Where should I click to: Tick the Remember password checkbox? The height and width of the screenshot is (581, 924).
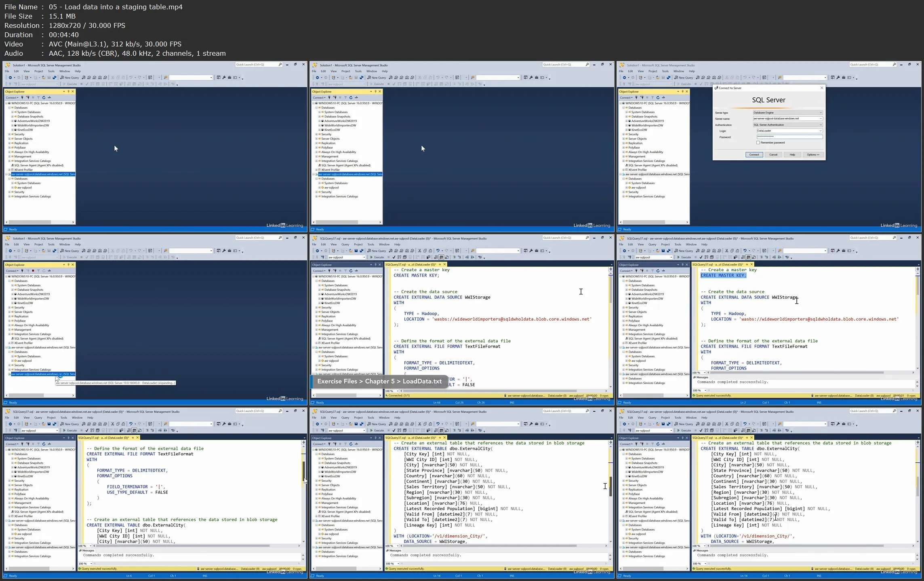[758, 143]
